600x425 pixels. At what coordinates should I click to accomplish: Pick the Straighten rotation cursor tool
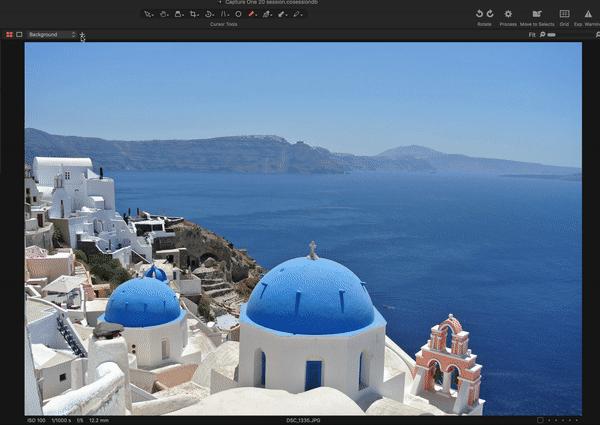coord(209,14)
